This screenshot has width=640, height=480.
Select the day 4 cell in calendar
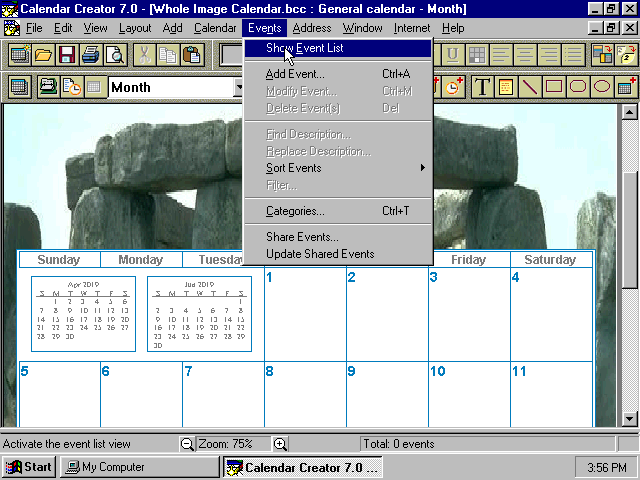coord(551,314)
